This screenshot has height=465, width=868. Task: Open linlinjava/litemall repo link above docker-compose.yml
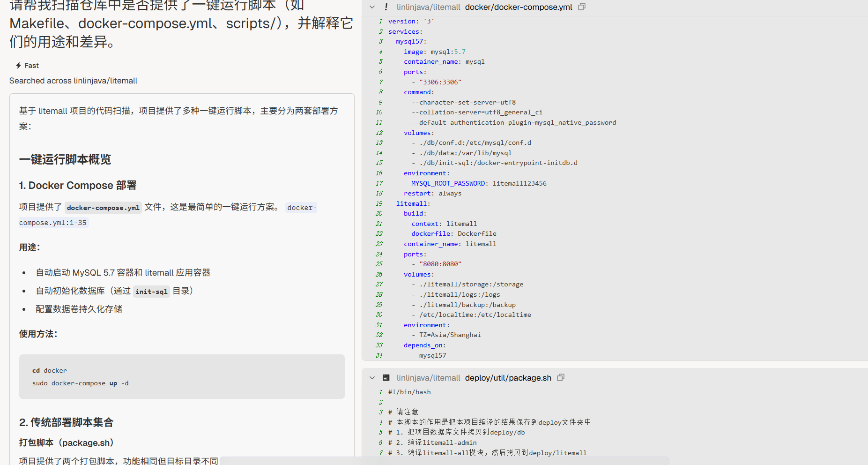[428, 7]
